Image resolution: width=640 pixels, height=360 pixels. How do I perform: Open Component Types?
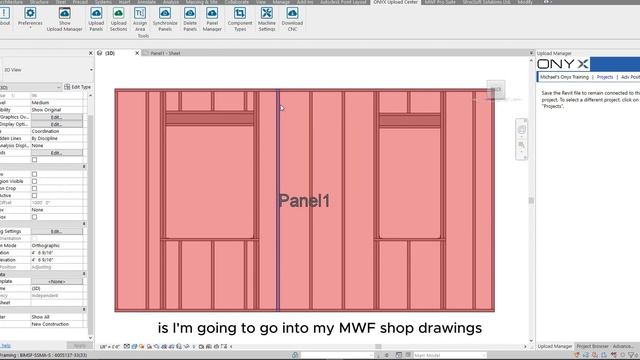(240, 19)
